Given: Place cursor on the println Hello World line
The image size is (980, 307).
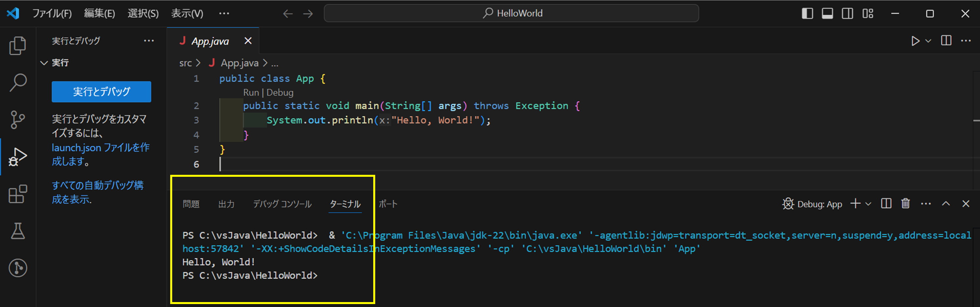Looking at the screenshot, I should click(x=378, y=120).
